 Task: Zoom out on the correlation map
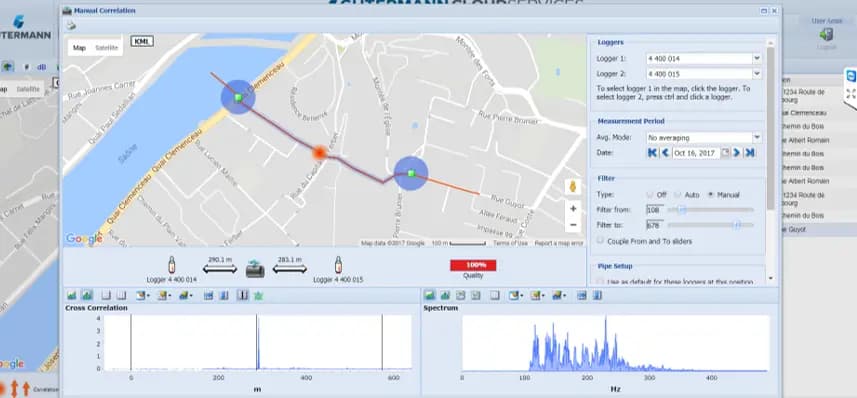573,224
